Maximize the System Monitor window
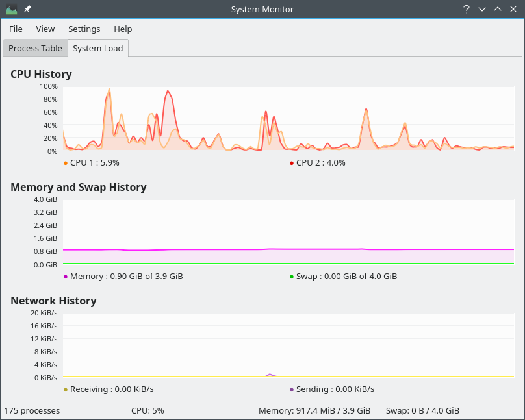 pos(498,9)
